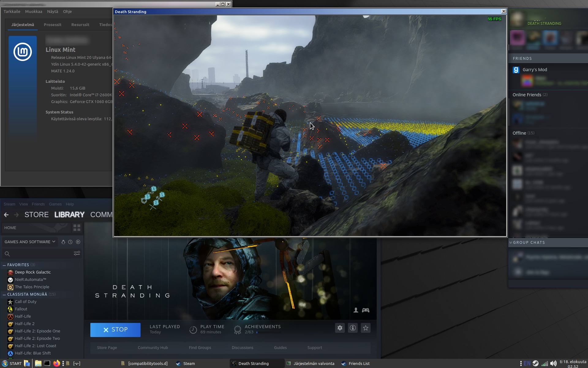Screen dimensions: 588x368
Task: Switch to Prosessit tab
Action: (53, 25)
